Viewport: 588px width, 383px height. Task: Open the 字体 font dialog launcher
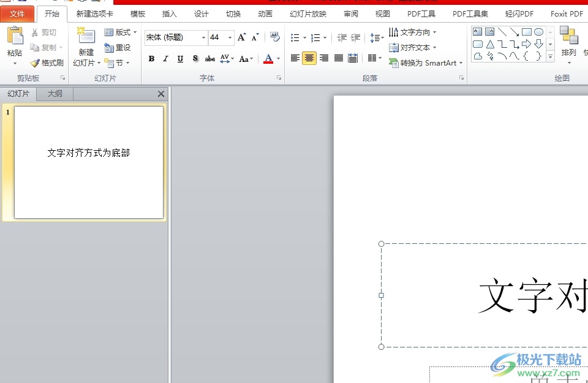279,78
